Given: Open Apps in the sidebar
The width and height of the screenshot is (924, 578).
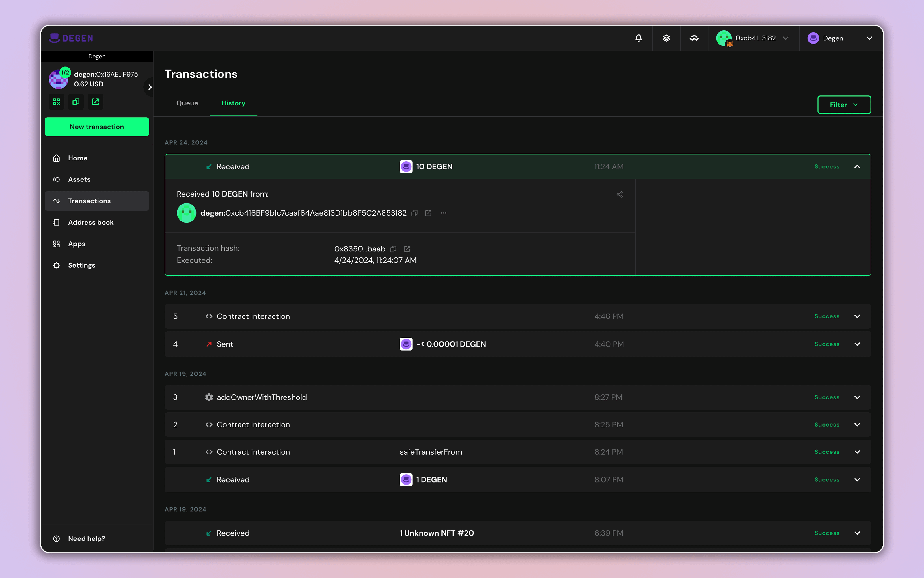Looking at the screenshot, I should (97, 244).
